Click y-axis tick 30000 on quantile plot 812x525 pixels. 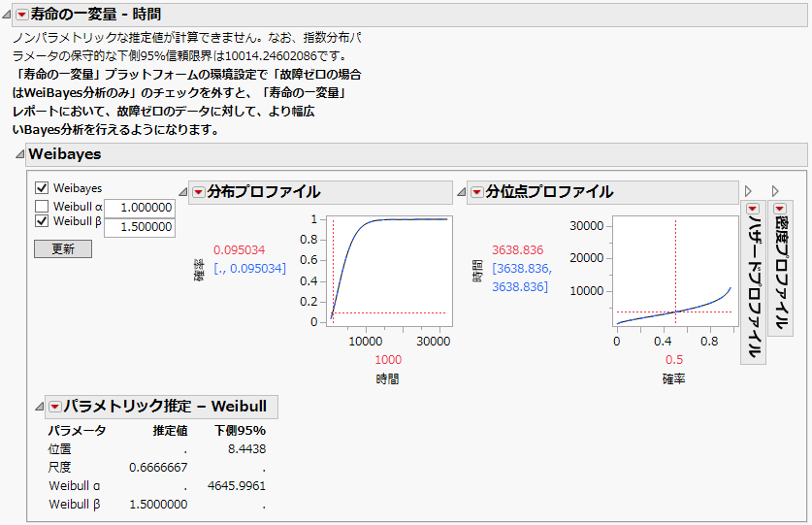(x=587, y=226)
